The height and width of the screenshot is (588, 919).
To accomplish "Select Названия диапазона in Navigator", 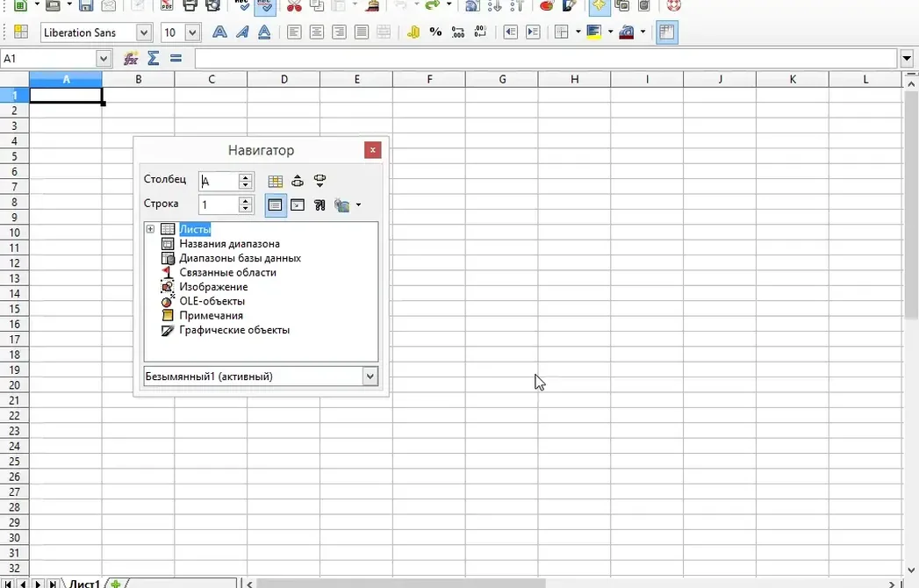I will pyautogui.click(x=229, y=243).
